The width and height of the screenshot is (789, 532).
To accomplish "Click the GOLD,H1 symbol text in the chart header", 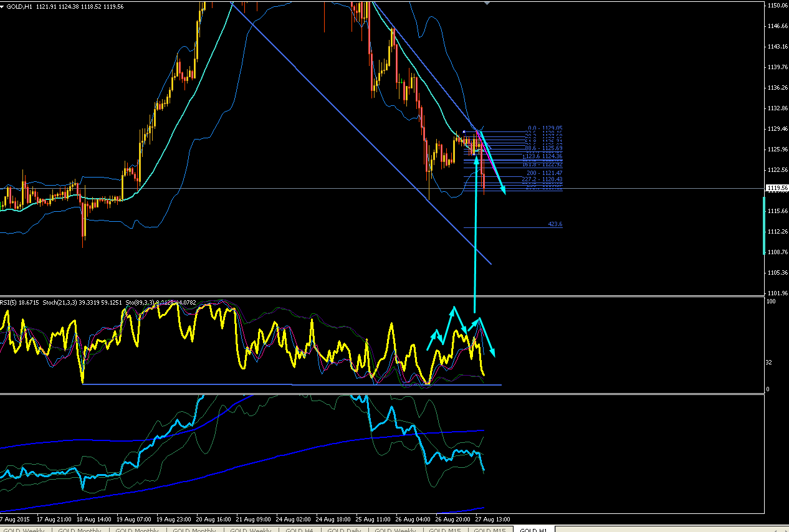I will (x=20, y=6).
